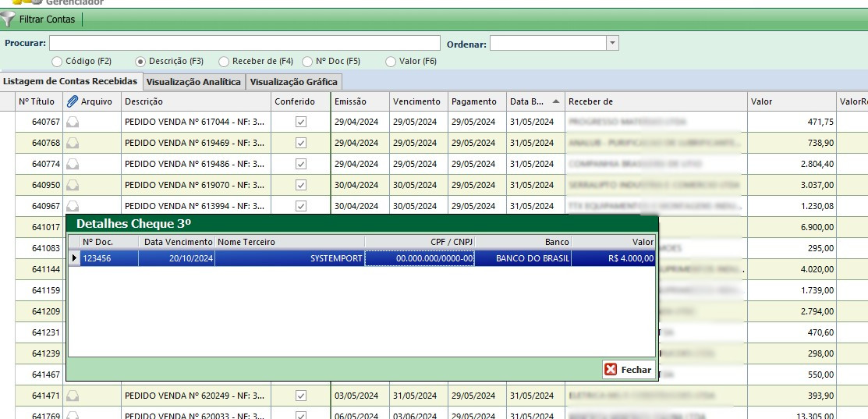Click the file icon for título 640767
The height and width of the screenshot is (419, 868).
click(73, 122)
